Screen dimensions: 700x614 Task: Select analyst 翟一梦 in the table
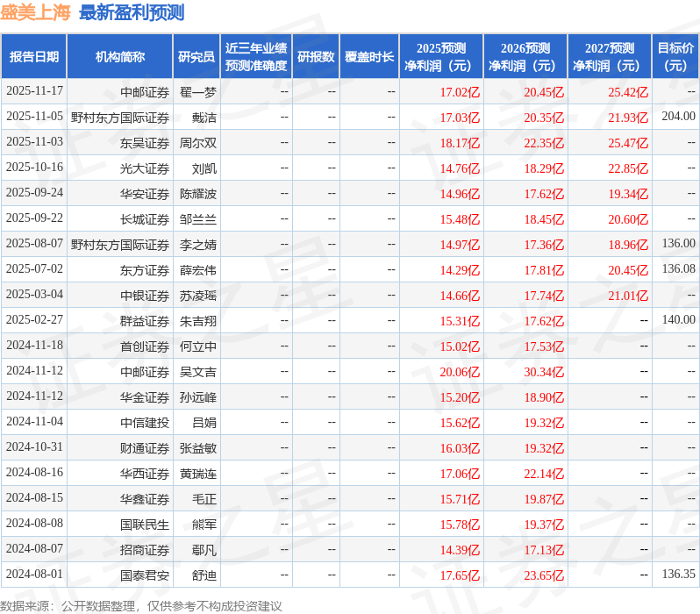point(197,92)
